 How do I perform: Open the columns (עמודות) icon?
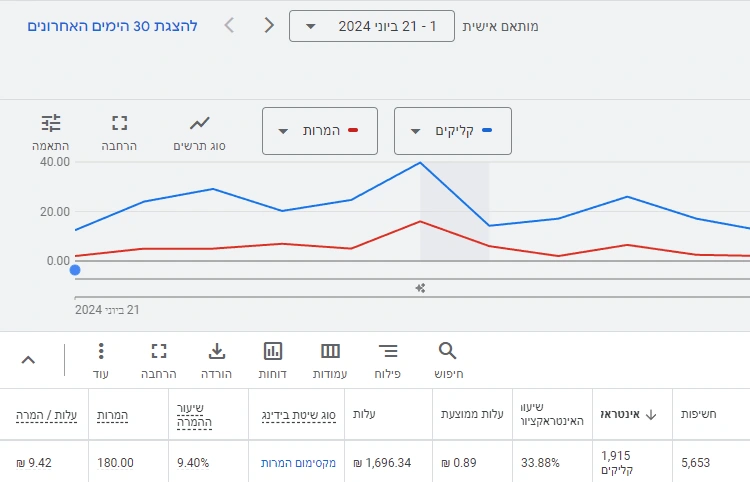click(x=330, y=351)
